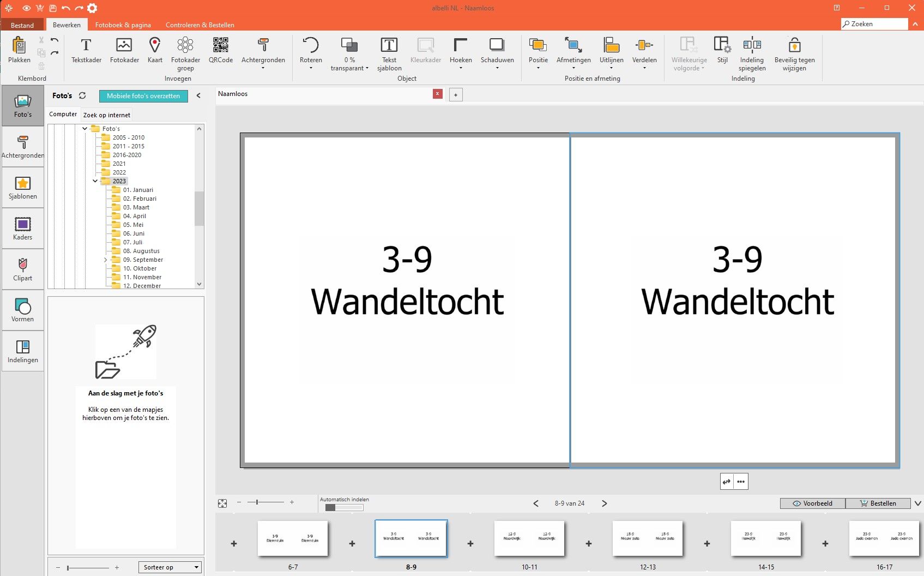Insert a QRCode
Viewport: 924px width, 576px height.
click(x=221, y=50)
